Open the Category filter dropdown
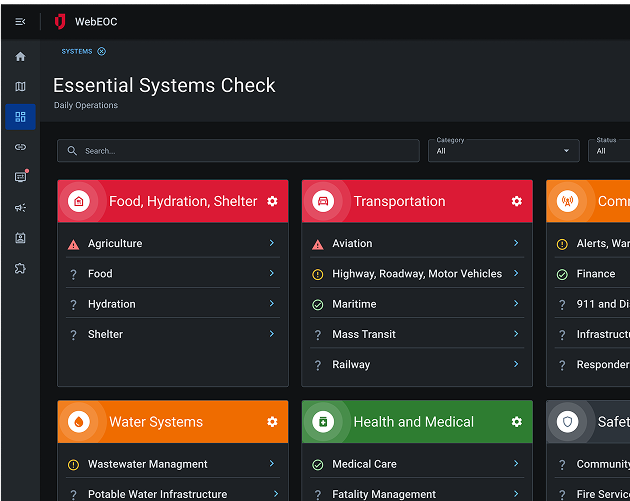Screen dimensions: 630x501 (x=503, y=151)
